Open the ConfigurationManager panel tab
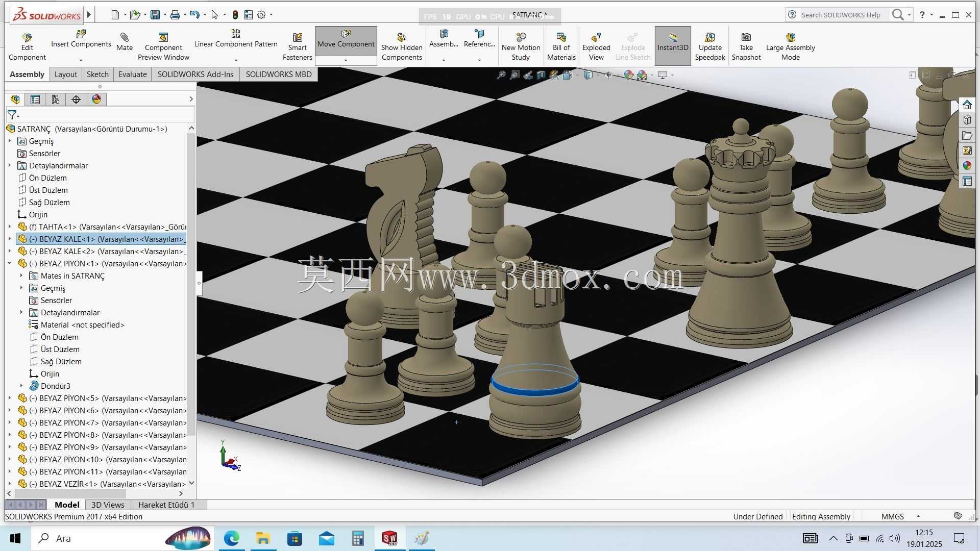Viewport: 980px width, 551px height. 56,99
